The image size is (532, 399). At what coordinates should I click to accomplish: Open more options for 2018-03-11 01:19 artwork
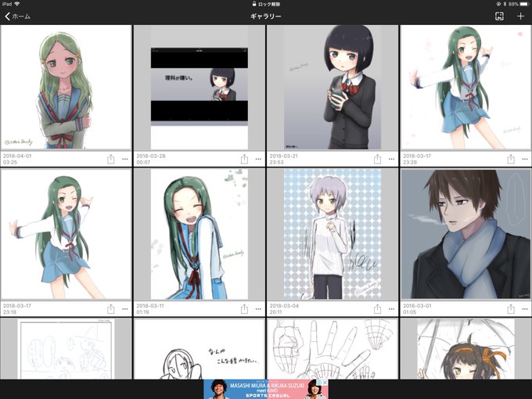(x=258, y=309)
